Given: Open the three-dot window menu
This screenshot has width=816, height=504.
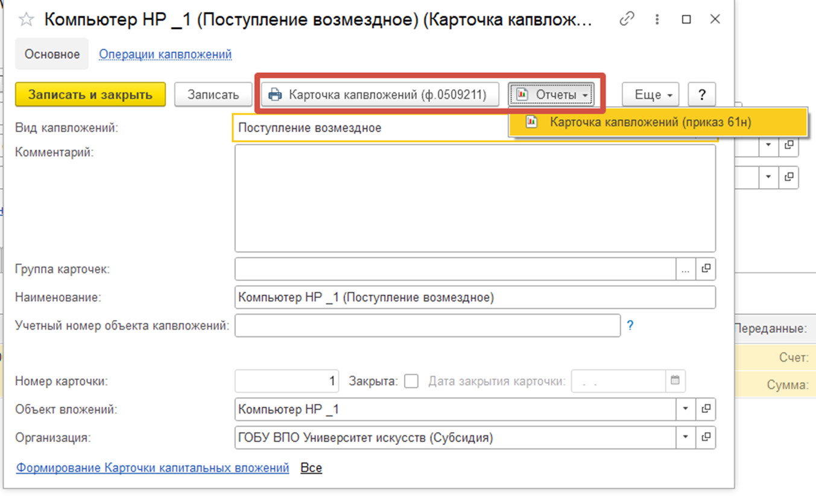Looking at the screenshot, I should click(x=657, y=19).
